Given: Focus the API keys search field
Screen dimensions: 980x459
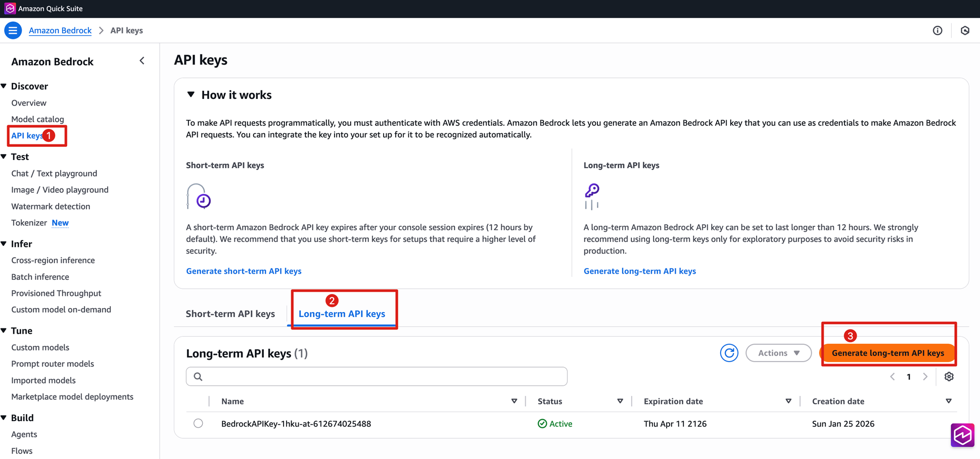Looking at the screenshot, I should (377, 377).
